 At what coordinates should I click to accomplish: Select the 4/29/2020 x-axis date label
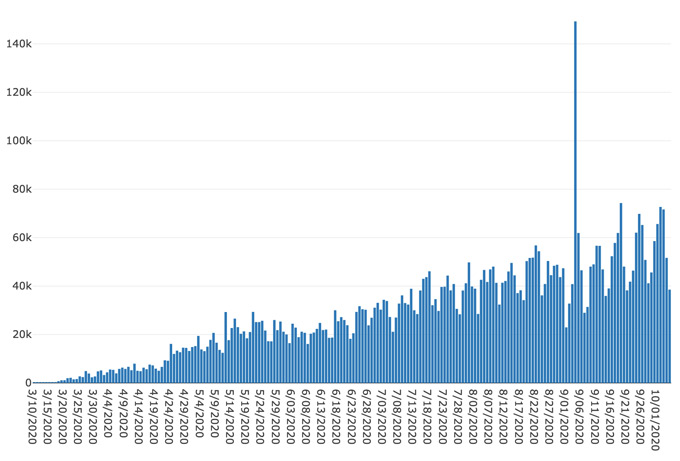click(184, 416)
